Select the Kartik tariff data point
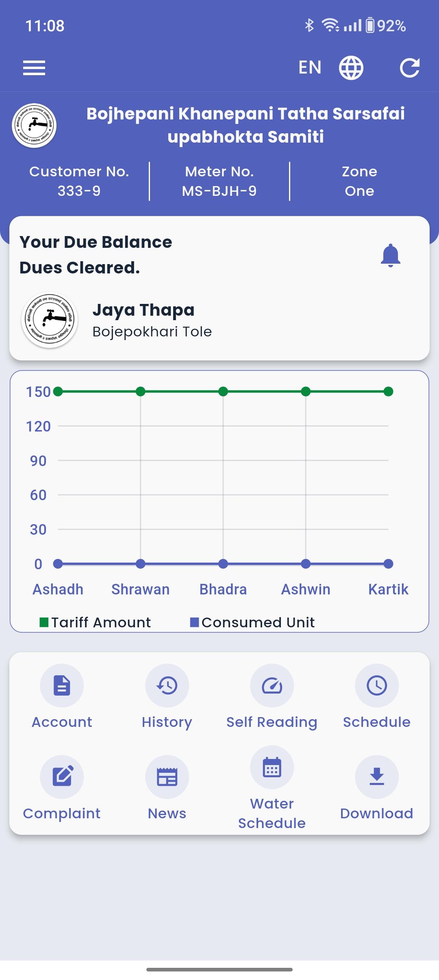Screen dimensions: 439x980 tap(389, 392)
